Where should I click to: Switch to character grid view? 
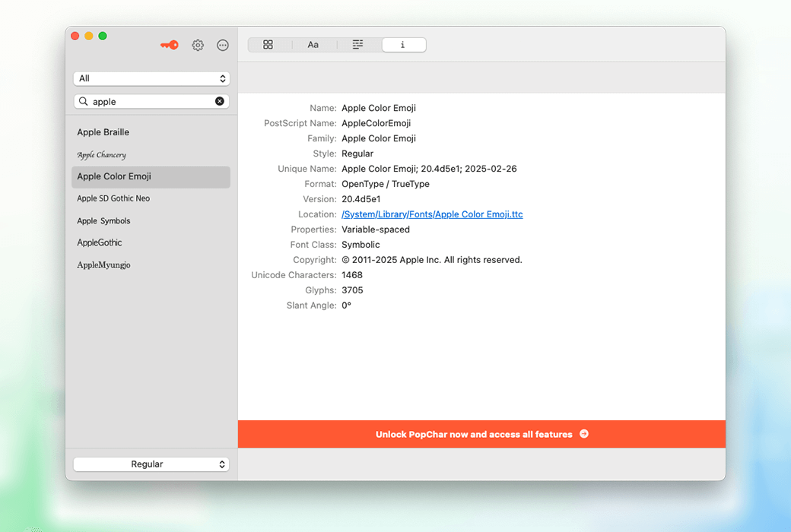[268, 45]
